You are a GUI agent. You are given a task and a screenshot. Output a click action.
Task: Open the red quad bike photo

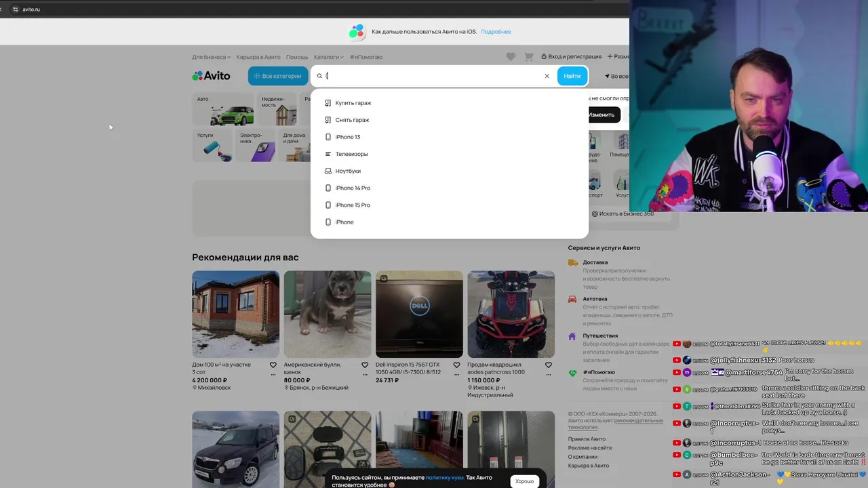point(511,314)
